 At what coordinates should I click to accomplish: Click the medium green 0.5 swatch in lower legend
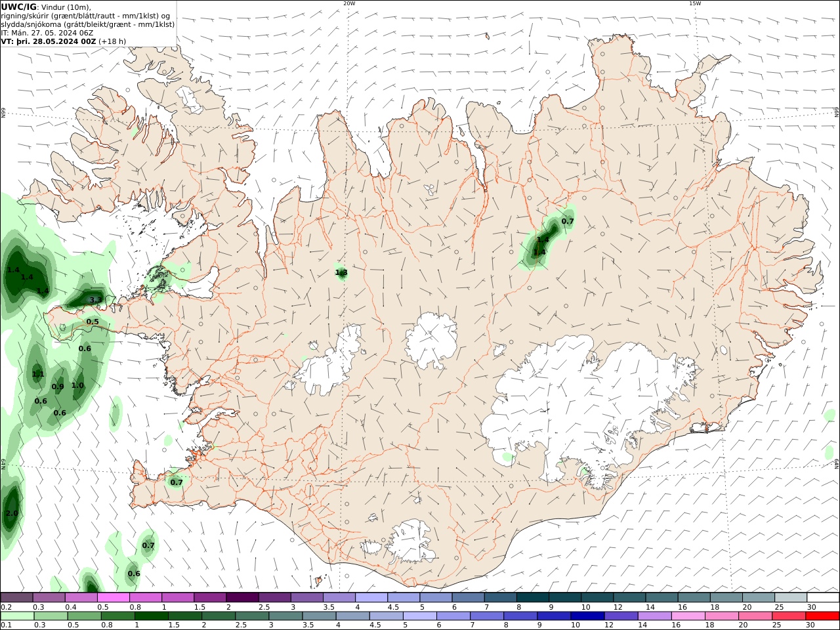[x=85, y=616]
